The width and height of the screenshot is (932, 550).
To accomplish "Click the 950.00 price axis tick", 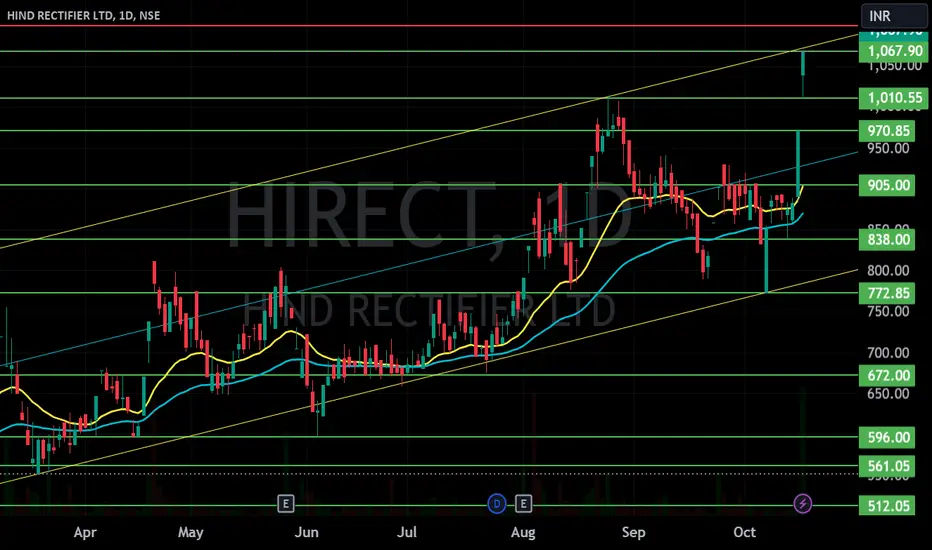I will pyautogui.click(x=888, y=149).
